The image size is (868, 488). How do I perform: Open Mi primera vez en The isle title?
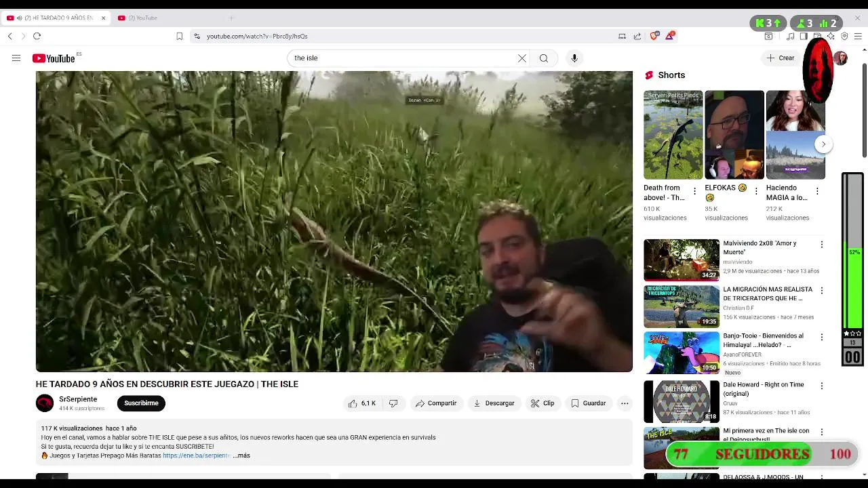(766, 434)
